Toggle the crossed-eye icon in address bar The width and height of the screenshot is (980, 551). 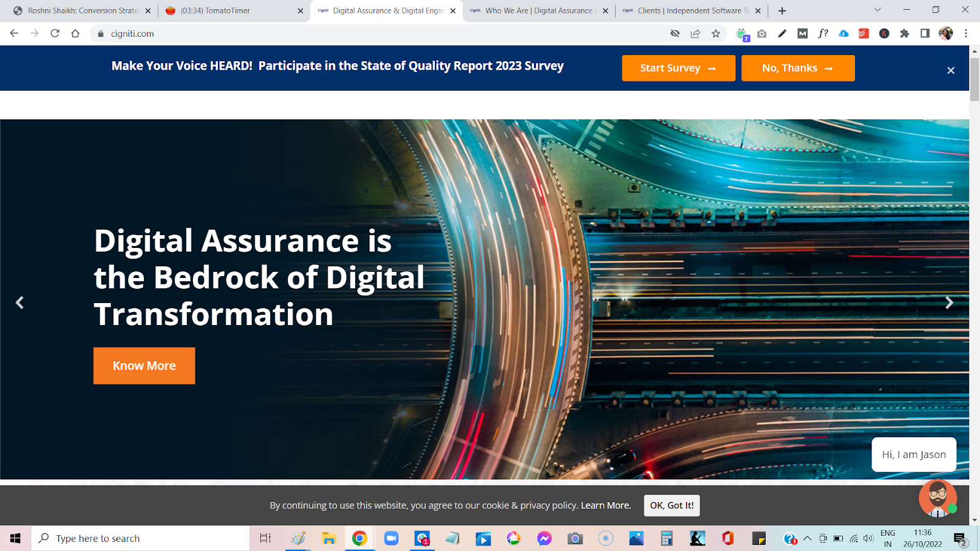click(675, 34)
